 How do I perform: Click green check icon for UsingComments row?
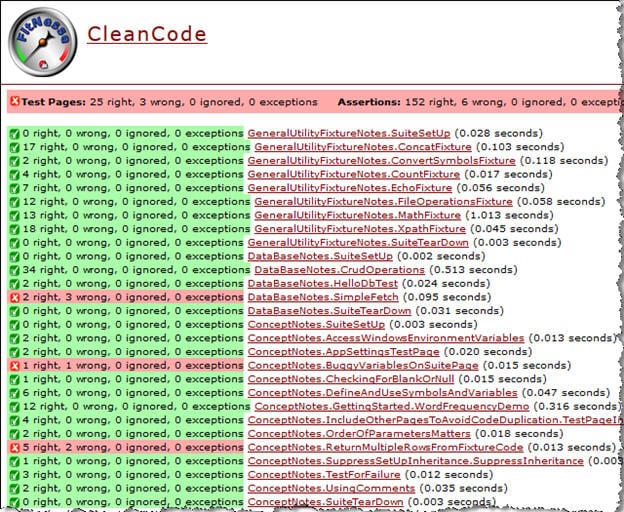click(x=14, y=489)
